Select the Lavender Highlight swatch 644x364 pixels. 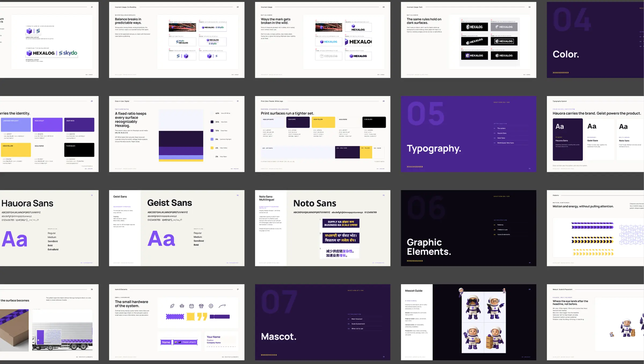[x=16, y=125]
